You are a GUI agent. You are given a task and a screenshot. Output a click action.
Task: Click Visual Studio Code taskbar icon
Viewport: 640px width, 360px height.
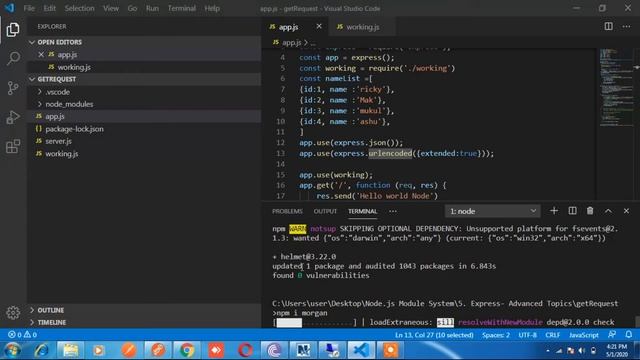coord(361,350)
